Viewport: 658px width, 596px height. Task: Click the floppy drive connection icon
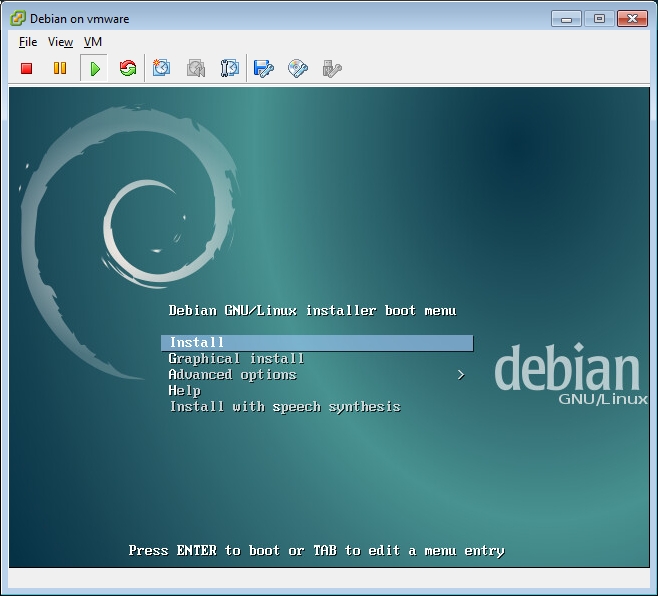pos(264,68)
